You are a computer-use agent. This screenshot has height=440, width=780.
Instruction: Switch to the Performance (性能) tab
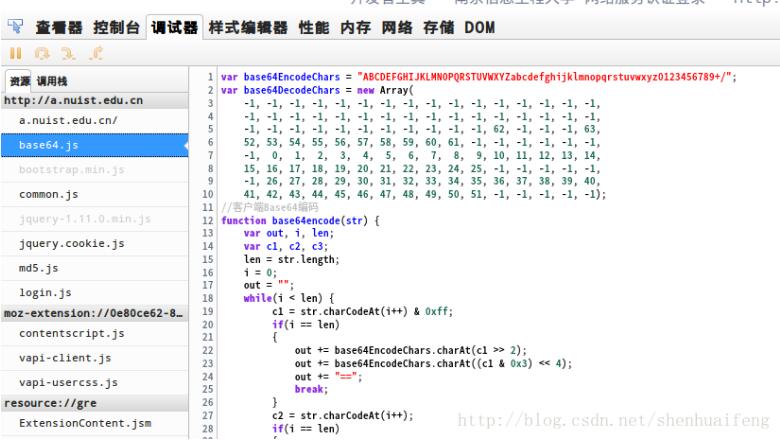pos(314,27)
